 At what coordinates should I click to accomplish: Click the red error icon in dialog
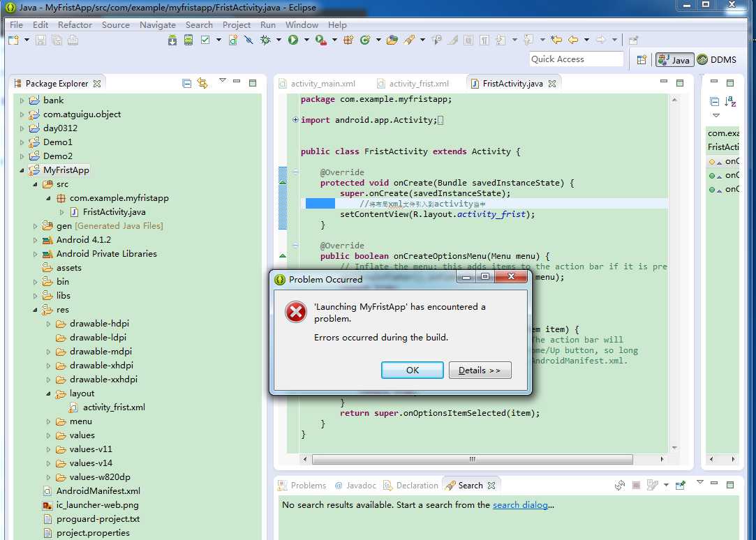coord(296,312)
